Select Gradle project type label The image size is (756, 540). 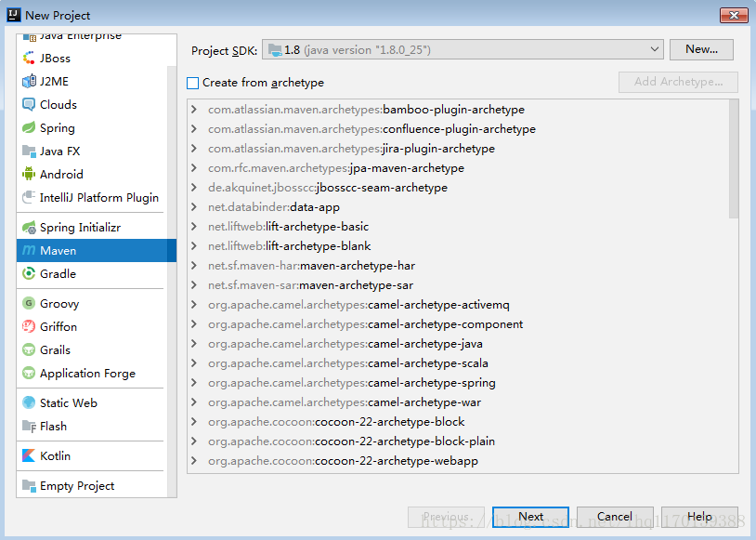click(58, 273)
